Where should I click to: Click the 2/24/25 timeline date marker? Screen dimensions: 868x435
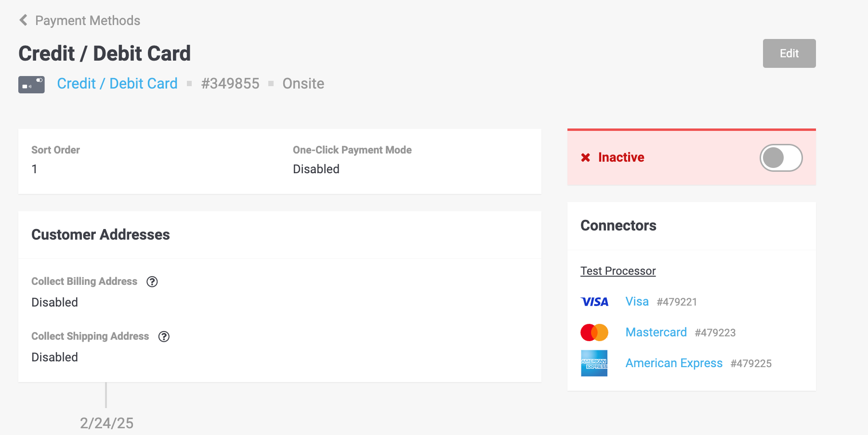pyautogui.click(x=106, y=423)
